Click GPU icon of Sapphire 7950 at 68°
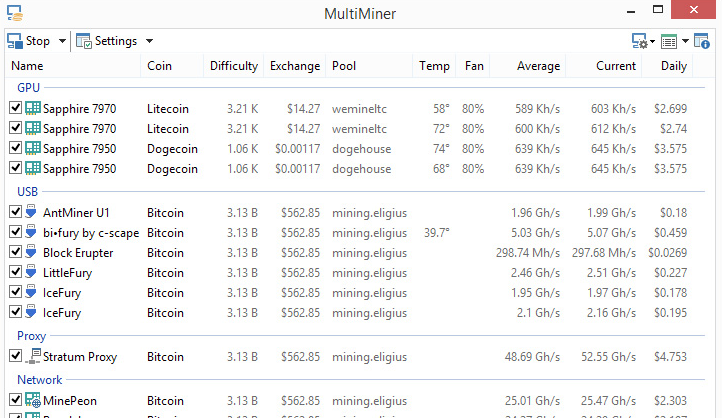The image size is (722, 418). [x=33, y=168]
